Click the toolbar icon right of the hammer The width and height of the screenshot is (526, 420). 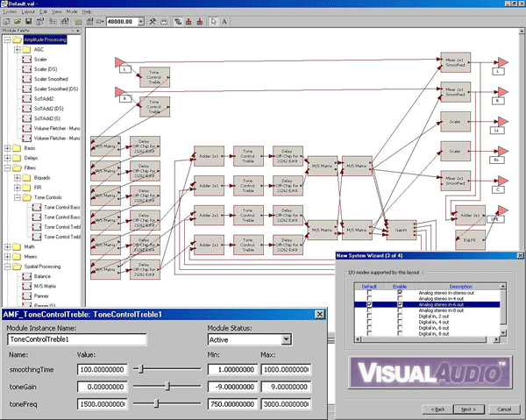[164, 22]
